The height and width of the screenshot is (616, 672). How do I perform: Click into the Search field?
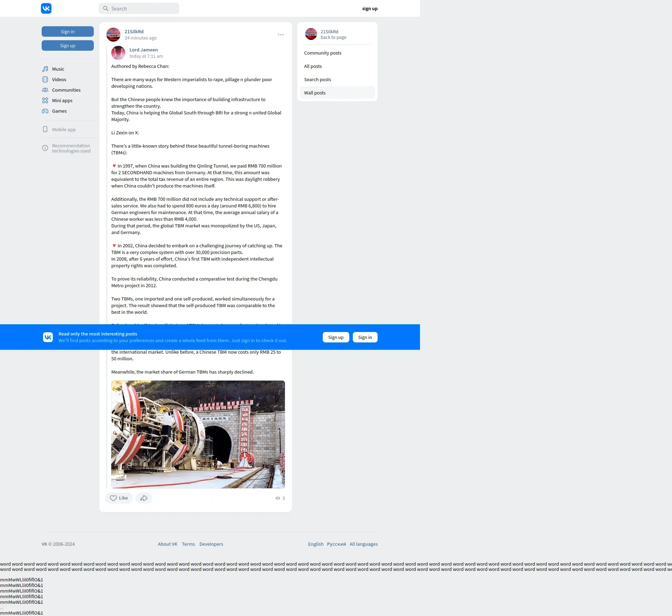coord(143,8)
